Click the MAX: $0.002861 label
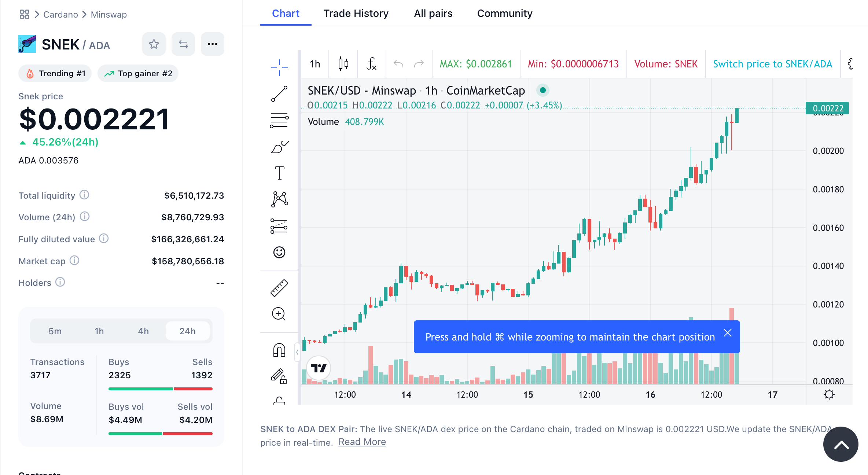Viewport: 868px width, 475px height. coord(476,64)
